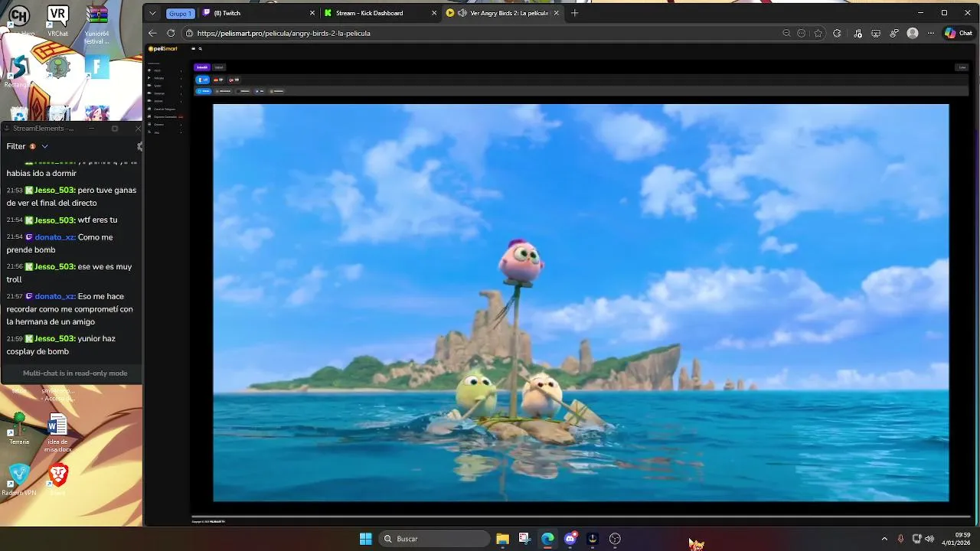Viewport: 980px width, 551px height.
Task: Open the Windows Start menu
Action: pos(366,539)
